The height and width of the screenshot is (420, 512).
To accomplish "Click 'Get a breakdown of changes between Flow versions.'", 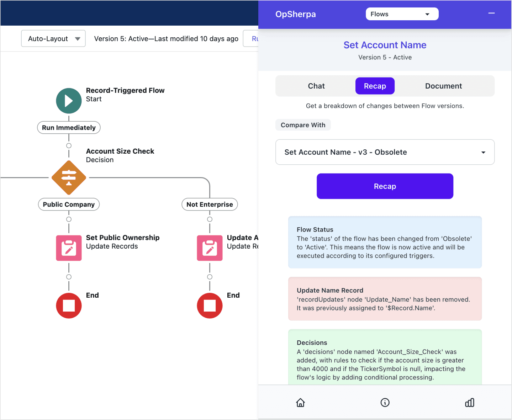I will (385, 106).
